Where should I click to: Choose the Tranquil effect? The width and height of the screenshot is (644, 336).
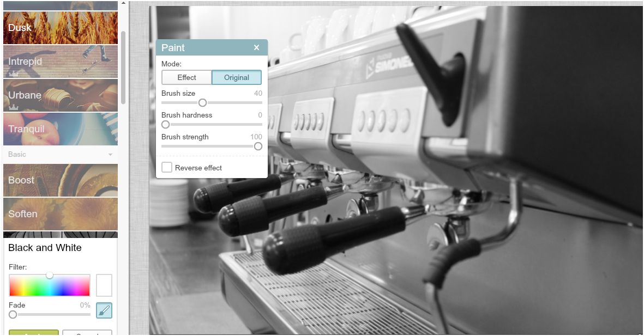pyautogui.click(x=60, y=129)
